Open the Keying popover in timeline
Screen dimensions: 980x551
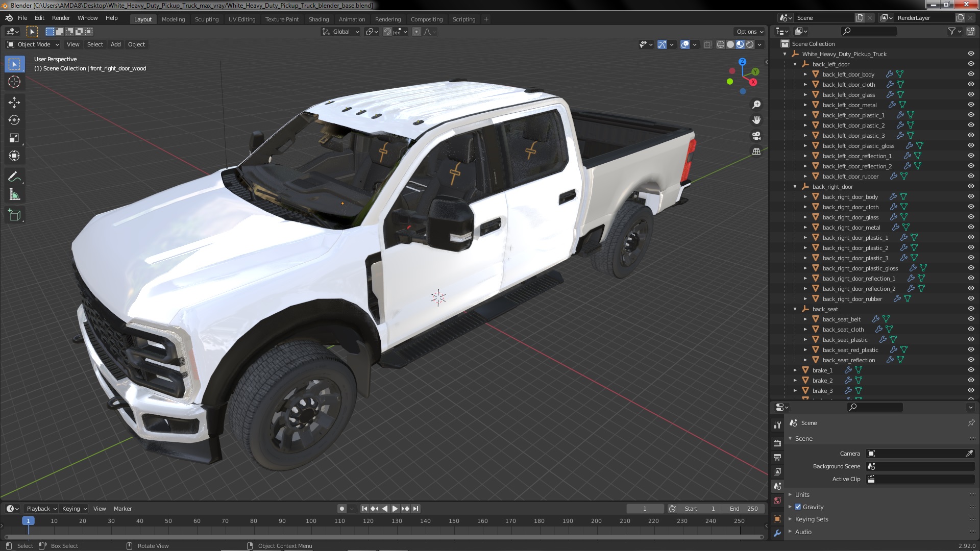tap(75, 509)
